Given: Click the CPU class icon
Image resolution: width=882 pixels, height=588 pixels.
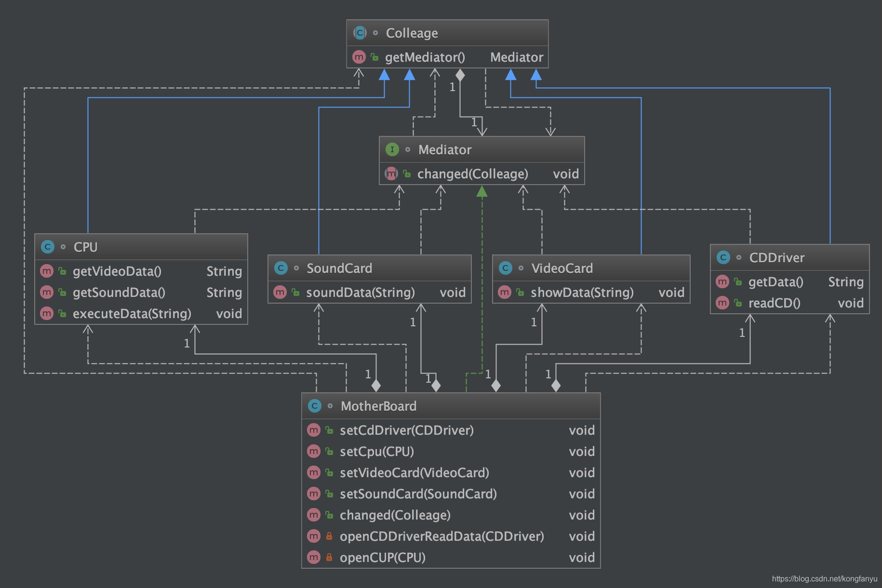Looking at the screenshot, I should click(x=47, y=247).
